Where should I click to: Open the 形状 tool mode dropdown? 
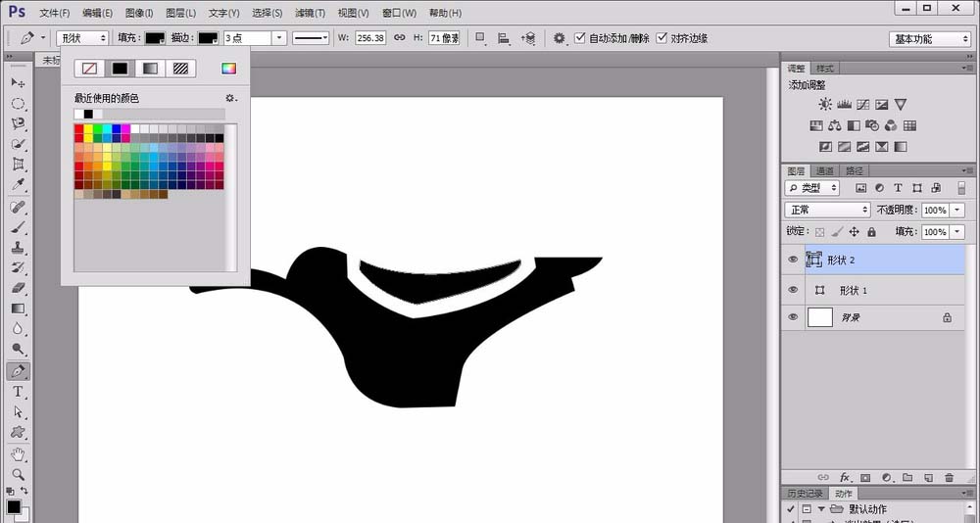[x=82, y=38]
